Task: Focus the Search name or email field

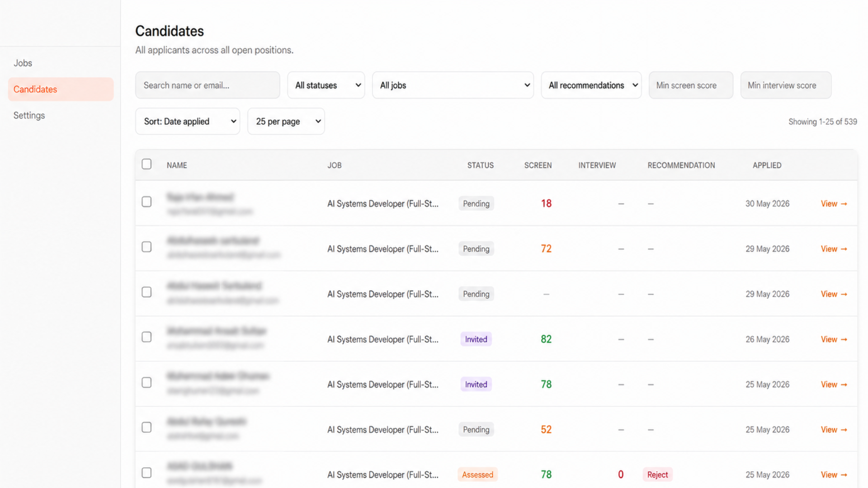Action: click(x=208, y=85)
